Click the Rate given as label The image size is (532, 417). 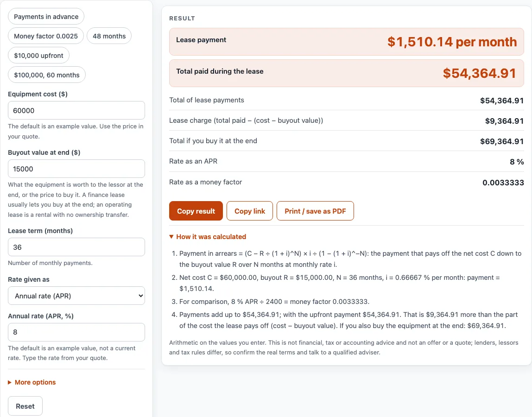[x=29, y=279]
